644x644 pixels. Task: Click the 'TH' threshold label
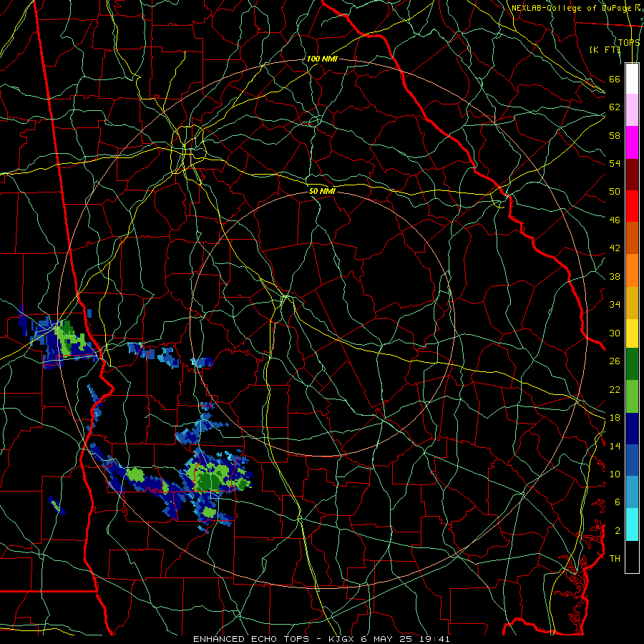coord(615,558)
